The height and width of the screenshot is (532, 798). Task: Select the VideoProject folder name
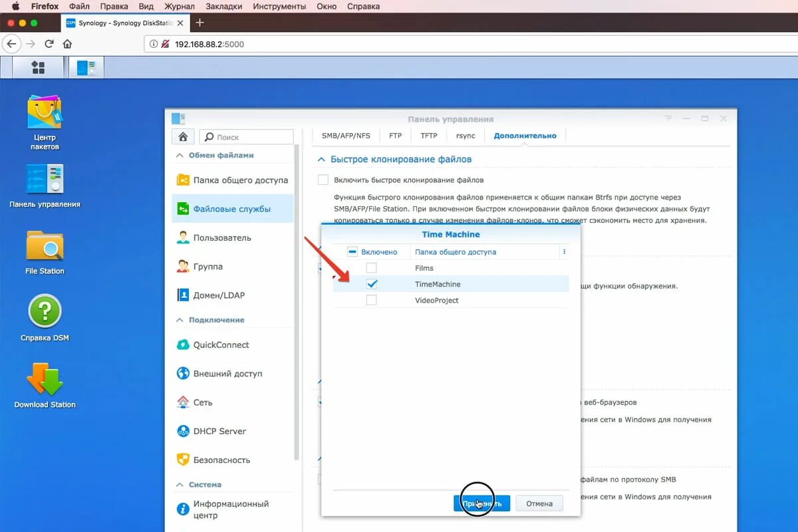point(436,300)
